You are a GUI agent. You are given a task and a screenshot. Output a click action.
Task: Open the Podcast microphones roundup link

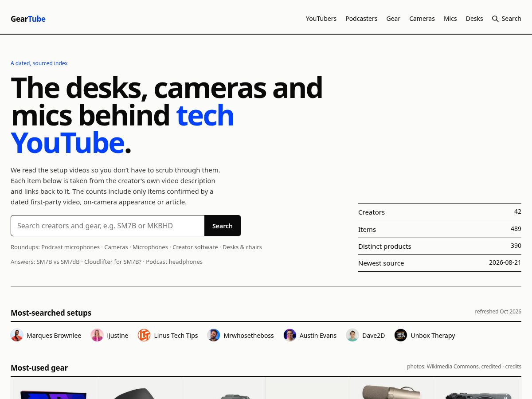point(70,247)
